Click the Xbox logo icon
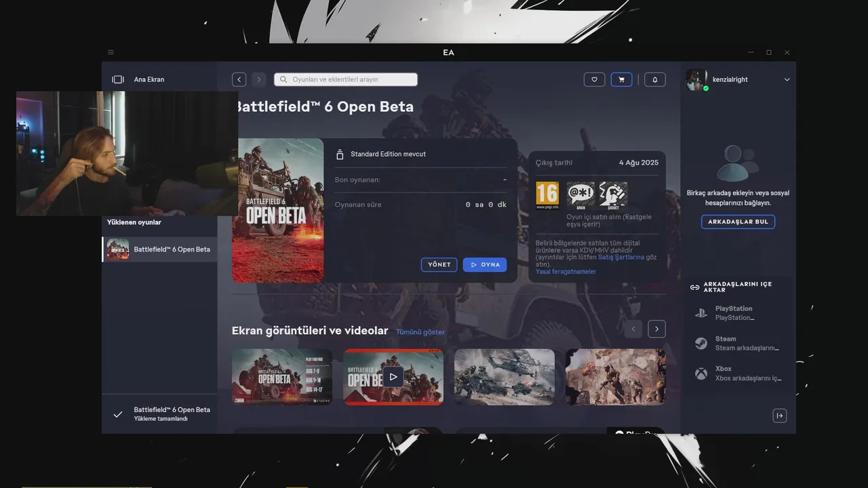This screenshot has height=488, width=868. [x=701, y=373]
